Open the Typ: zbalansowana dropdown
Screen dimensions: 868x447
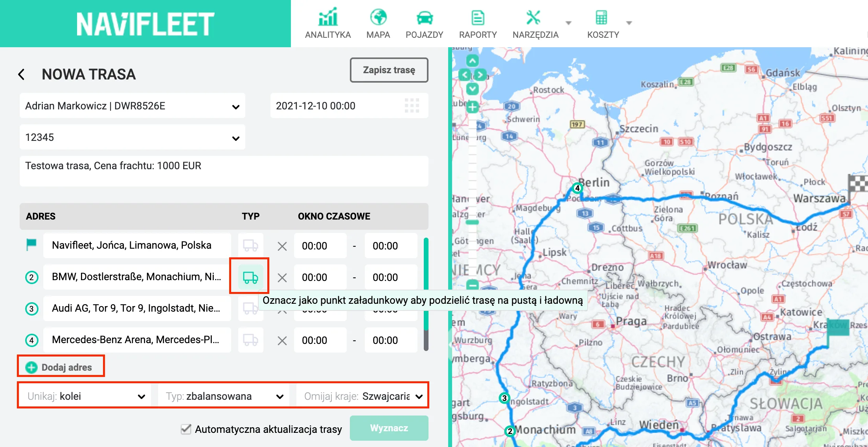(x=224, y=396)
